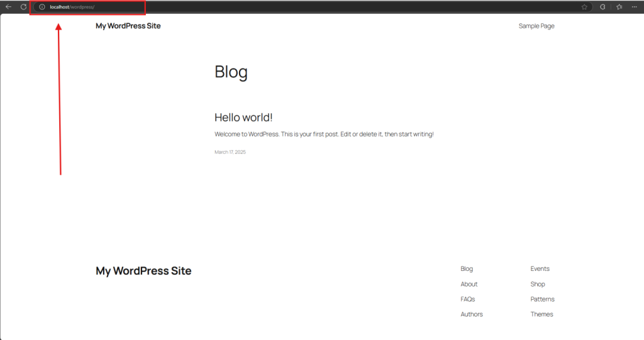Click the browser back arrow
The width and height of the screenshot is (644, 340).
[x=8, y=7]
